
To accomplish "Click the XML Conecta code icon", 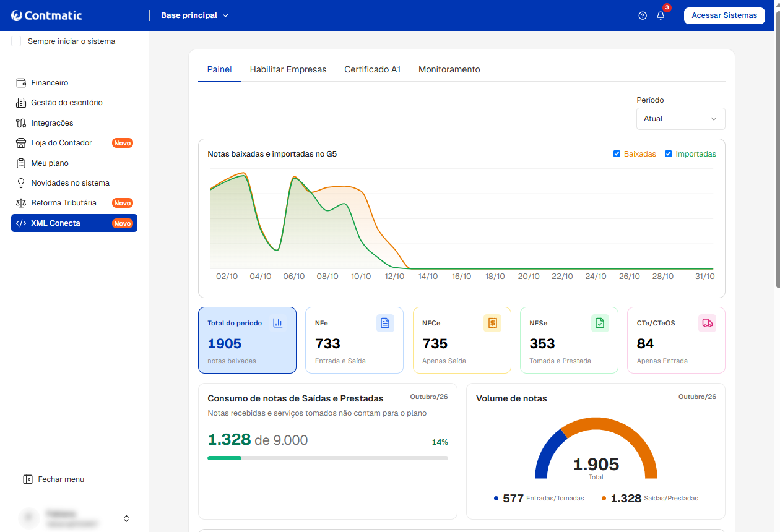I will (x=21, y=223).
